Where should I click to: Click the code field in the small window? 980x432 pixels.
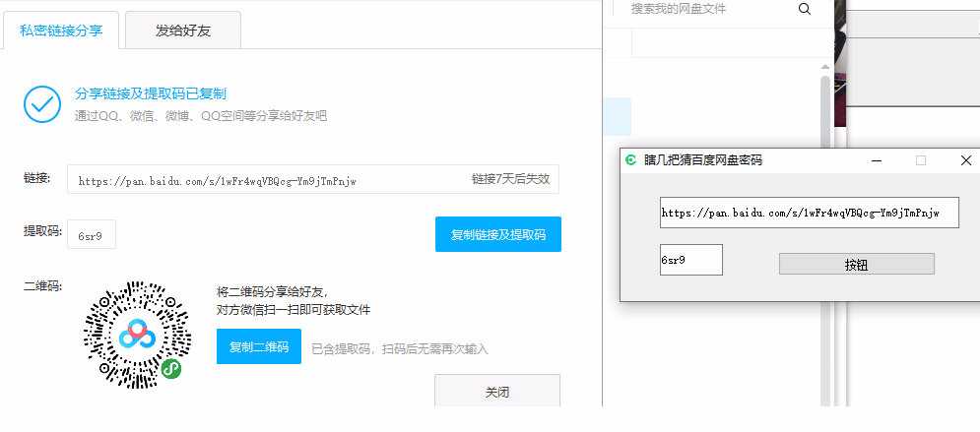click(691, 260)
